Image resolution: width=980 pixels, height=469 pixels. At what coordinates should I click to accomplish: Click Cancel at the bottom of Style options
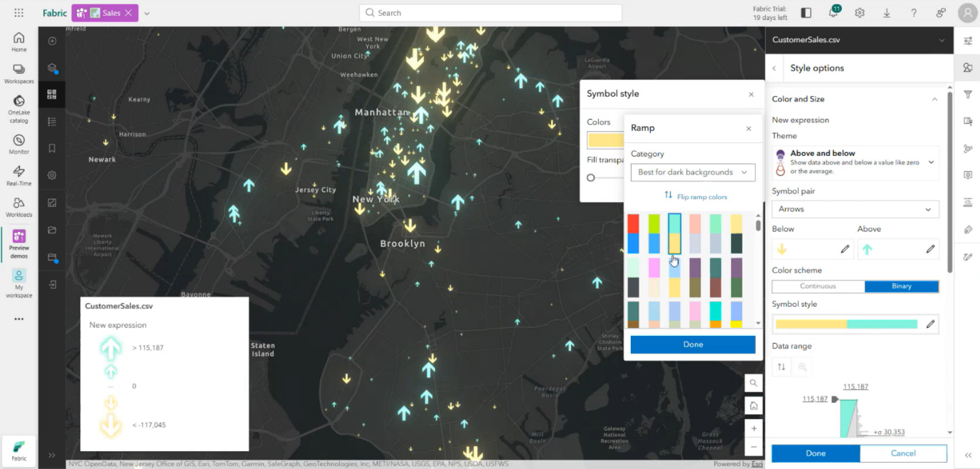pos(903,453)
